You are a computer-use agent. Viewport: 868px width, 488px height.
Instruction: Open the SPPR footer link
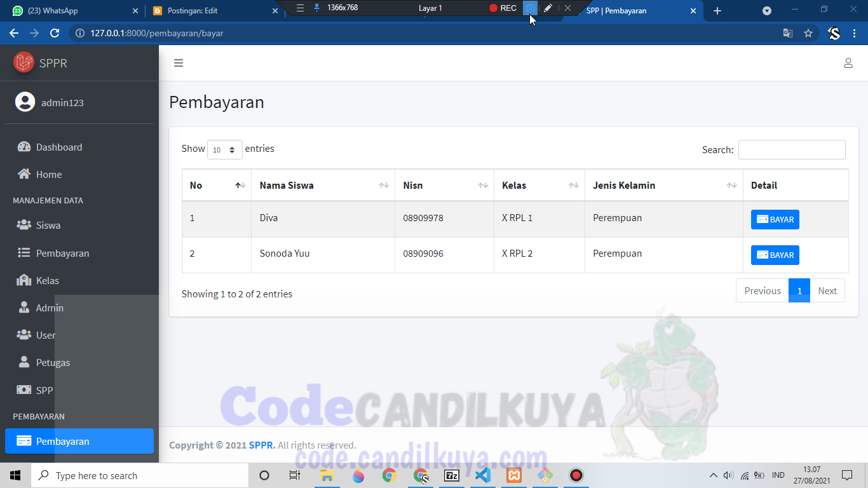262,445
